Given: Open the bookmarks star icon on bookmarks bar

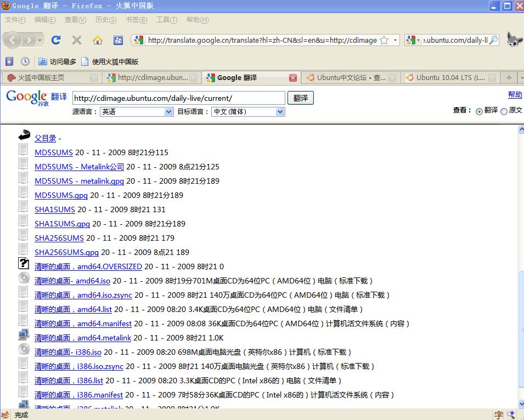Looking at the screenshot, I should point(9,61).
